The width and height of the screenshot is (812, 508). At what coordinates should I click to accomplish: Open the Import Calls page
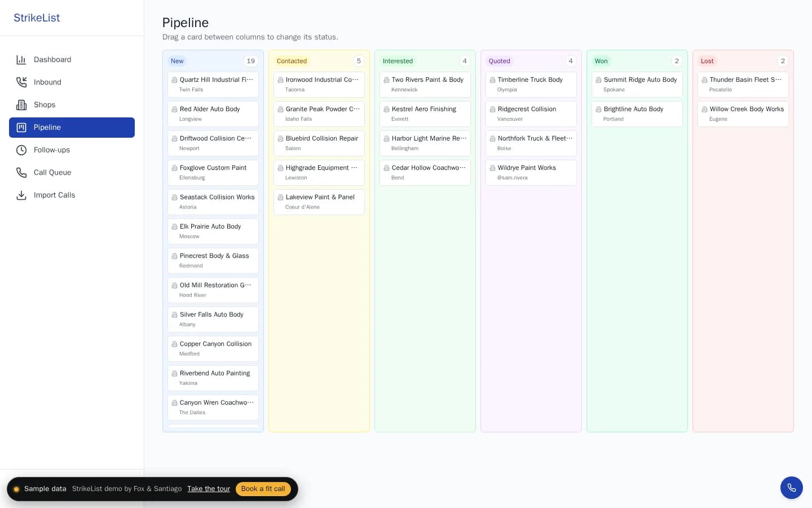(72, 195)
